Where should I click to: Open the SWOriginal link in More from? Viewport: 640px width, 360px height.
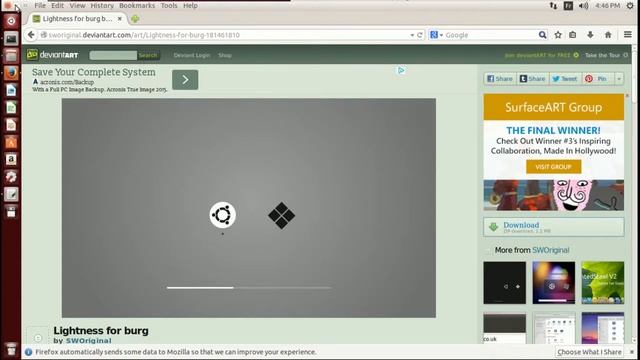pyautogui.click(x=550, y=250)
